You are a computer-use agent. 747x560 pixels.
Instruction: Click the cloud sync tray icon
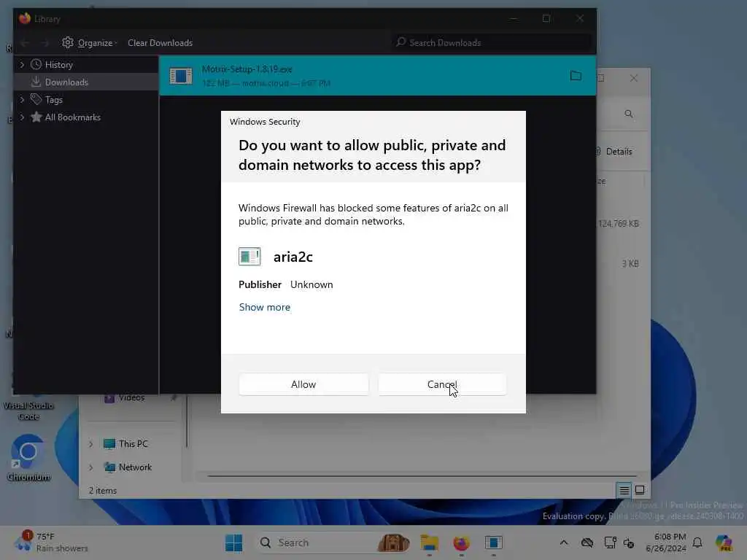(587, 542)
